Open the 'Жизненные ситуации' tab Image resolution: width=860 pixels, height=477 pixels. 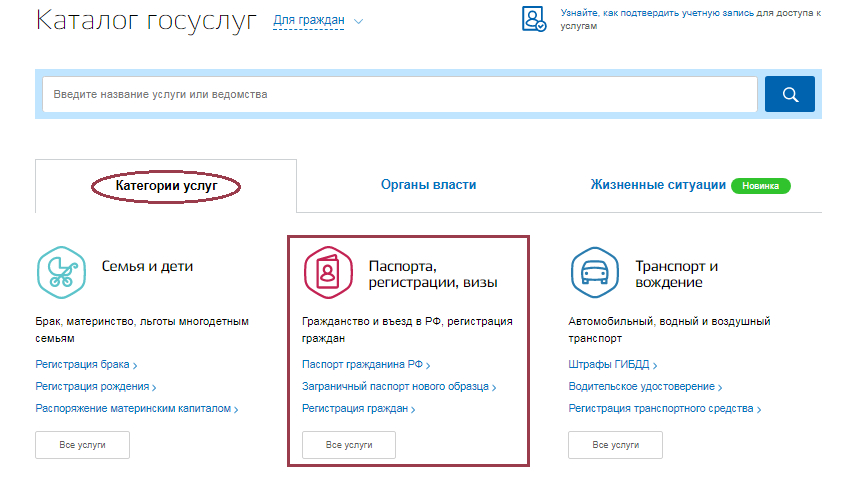click(x=657, y=185)
